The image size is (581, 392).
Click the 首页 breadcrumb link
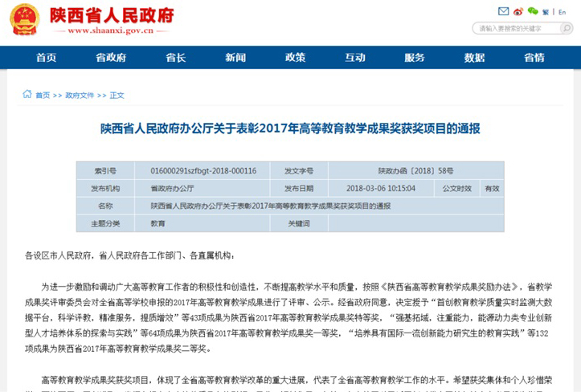tap(43, 96)
